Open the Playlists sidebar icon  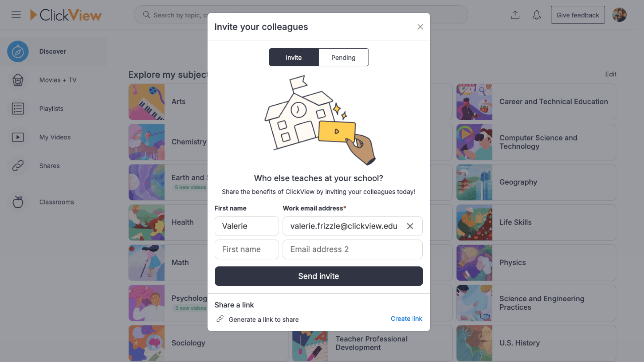pyautogui.click(x=17, y=108)
